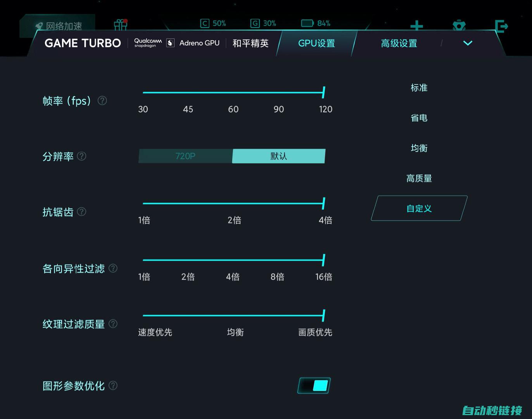Tap the battery 84% indicator
The width and height of the screenshot is (532, 419).
(316, 23)
